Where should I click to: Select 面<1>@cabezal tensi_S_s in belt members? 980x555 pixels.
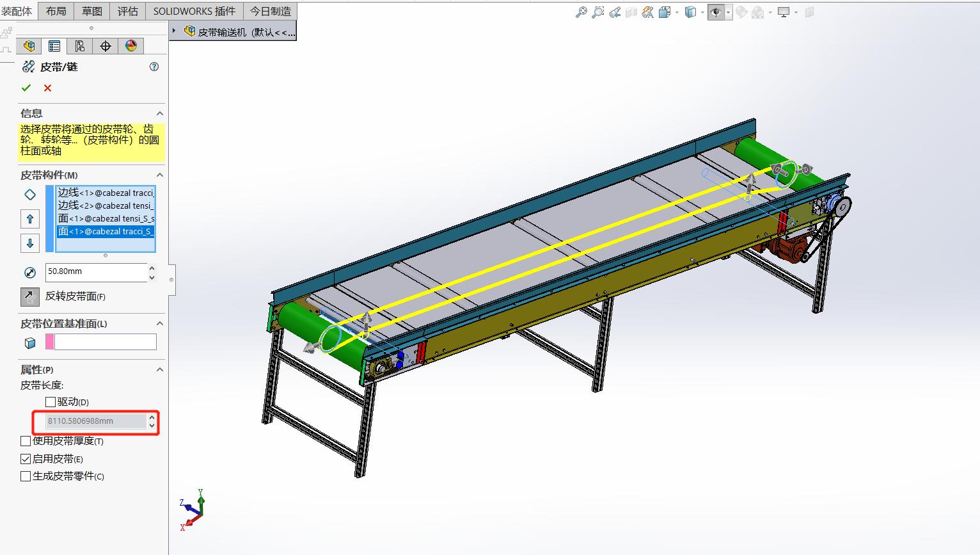point(106,218)
